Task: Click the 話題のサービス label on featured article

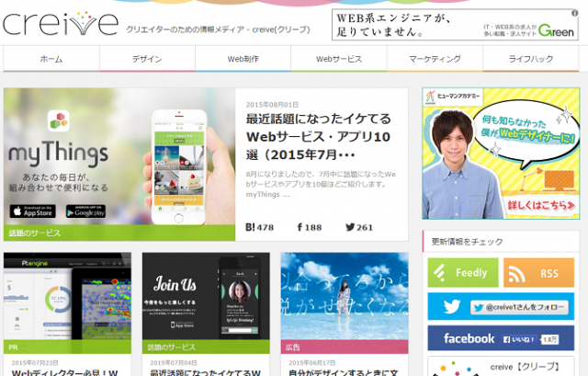Action: tap(35, 233)
